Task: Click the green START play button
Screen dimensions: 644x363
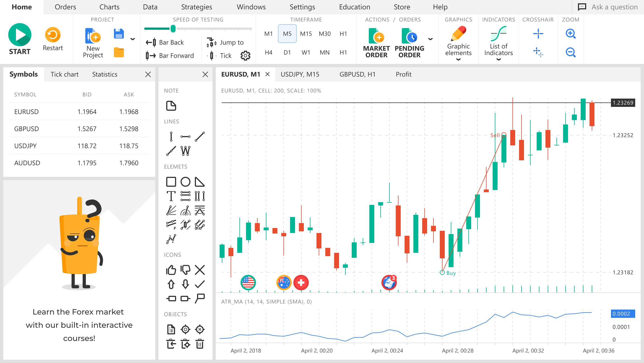Action: pos(20,35)
